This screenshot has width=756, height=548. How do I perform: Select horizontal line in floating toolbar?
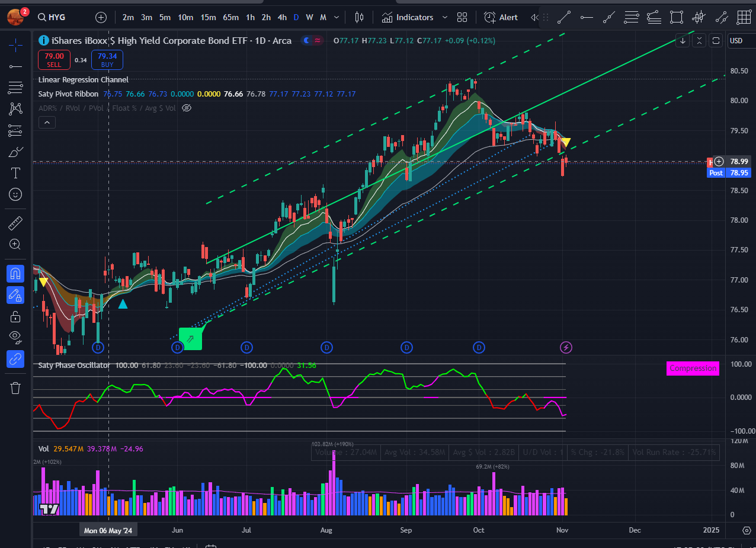pos(587,17)
